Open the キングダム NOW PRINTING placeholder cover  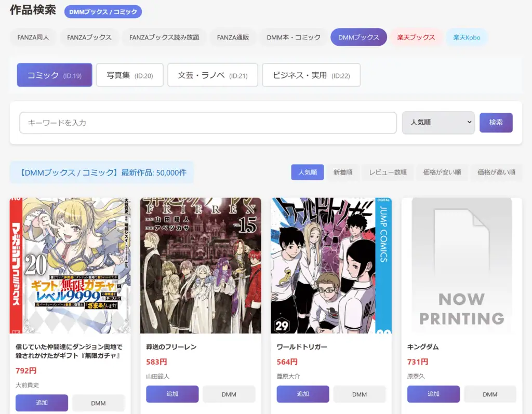pos(462,266)
